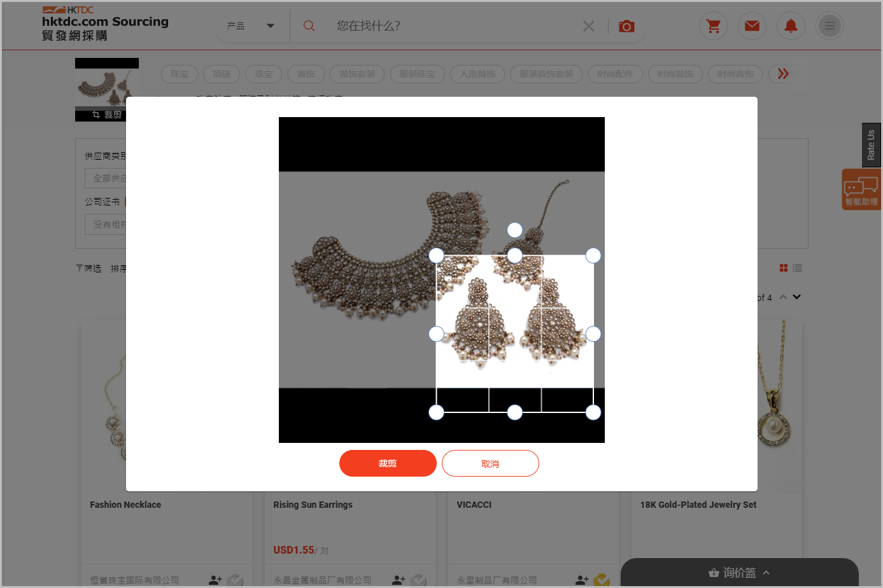Open the 18K pearl pendant product image

coord(780,407)
